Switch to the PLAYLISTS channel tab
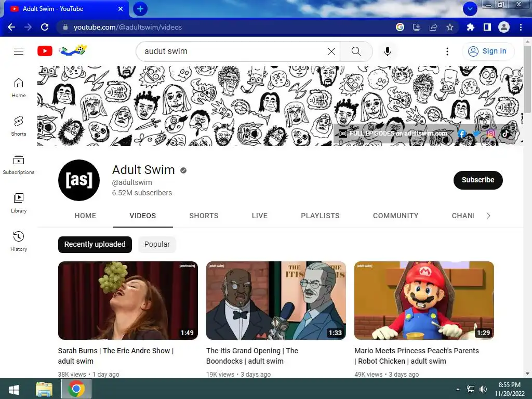The image size is (532, 399). click(x=320, y=216)
